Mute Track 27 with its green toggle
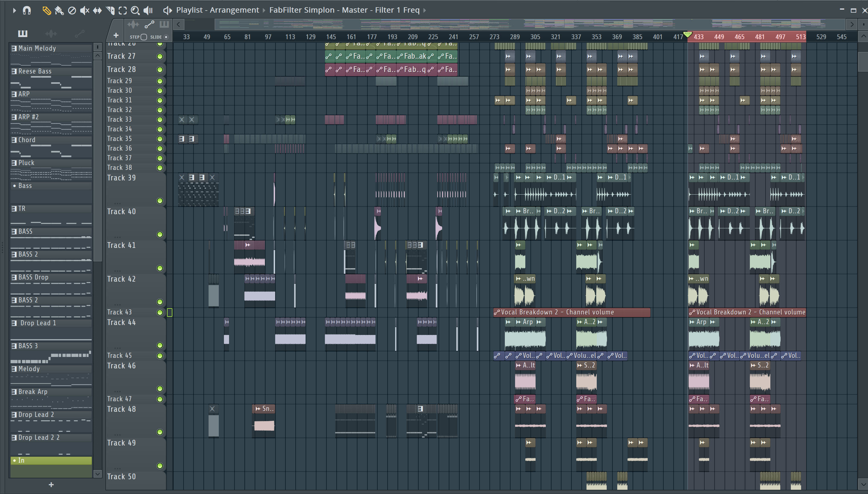868x494 pixels. click(160, 56)
